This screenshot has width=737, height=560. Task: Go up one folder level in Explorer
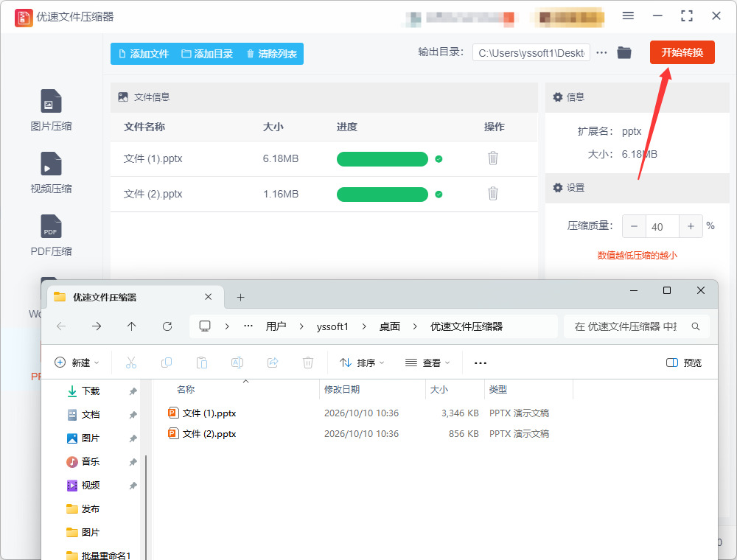coord(132,326)
